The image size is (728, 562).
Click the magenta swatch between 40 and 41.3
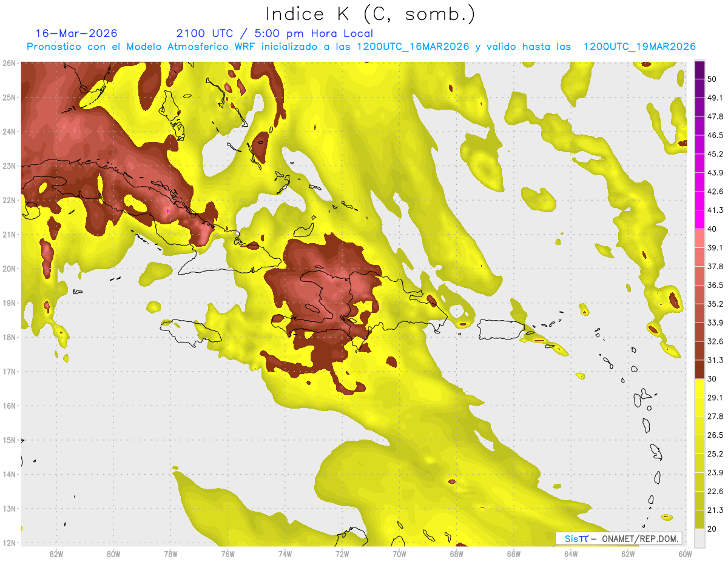[x=699, y=219]
